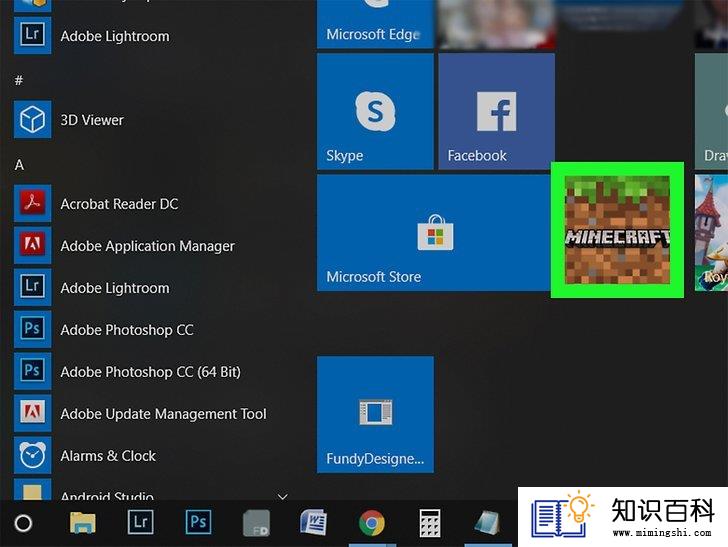Screen dimensions: 728x547
Task: Open Microsoft Word from the taskbar
Action: click(x=314, y=522)
